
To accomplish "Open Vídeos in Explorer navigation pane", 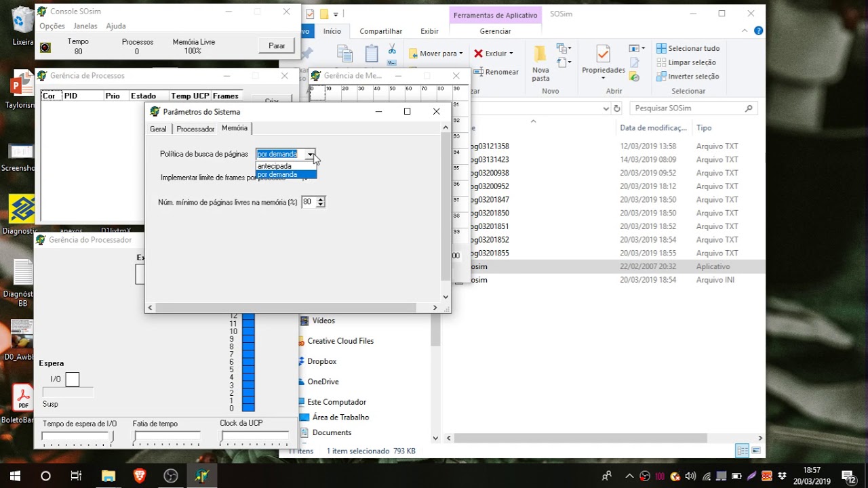I will tap(323, 321).
